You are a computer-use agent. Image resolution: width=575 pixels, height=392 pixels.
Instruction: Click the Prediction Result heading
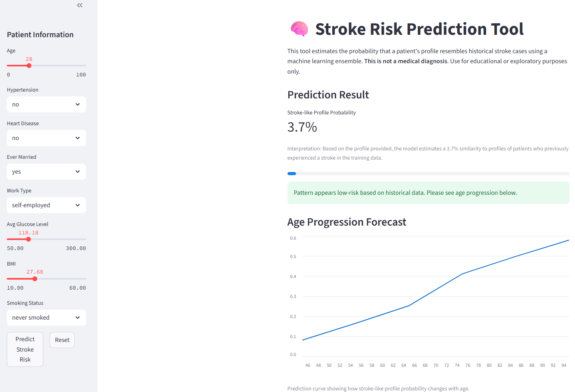(328, 94)
